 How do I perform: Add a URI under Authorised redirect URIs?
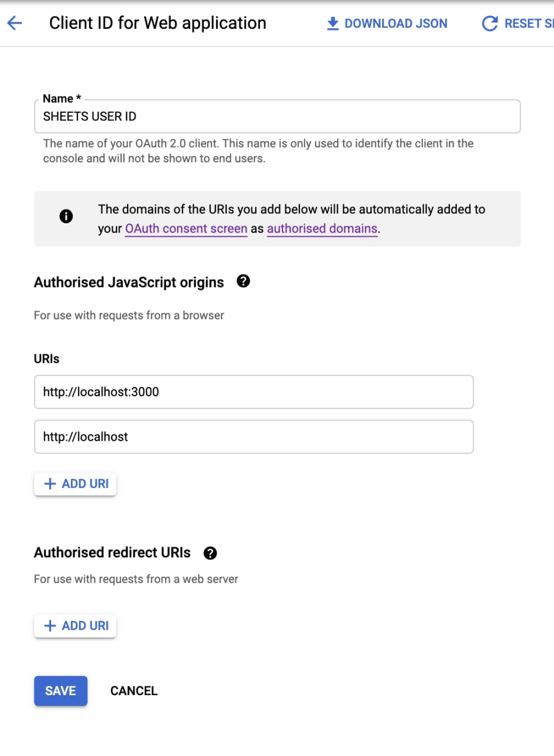(x=76, y=625)
